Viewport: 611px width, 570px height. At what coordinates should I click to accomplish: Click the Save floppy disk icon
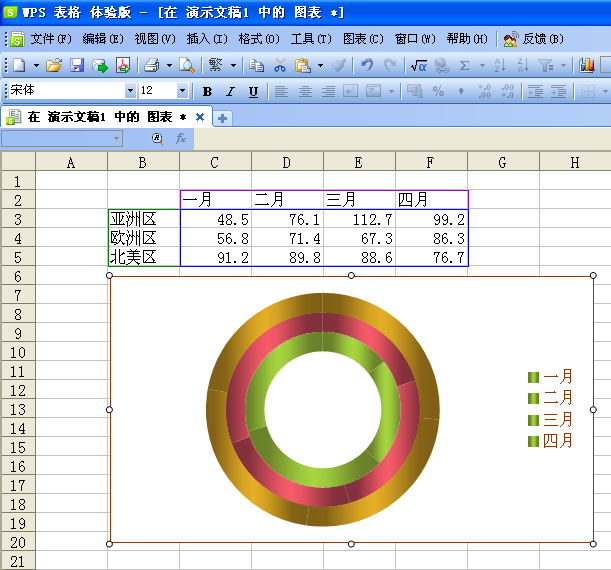click(x=77, y=65)
